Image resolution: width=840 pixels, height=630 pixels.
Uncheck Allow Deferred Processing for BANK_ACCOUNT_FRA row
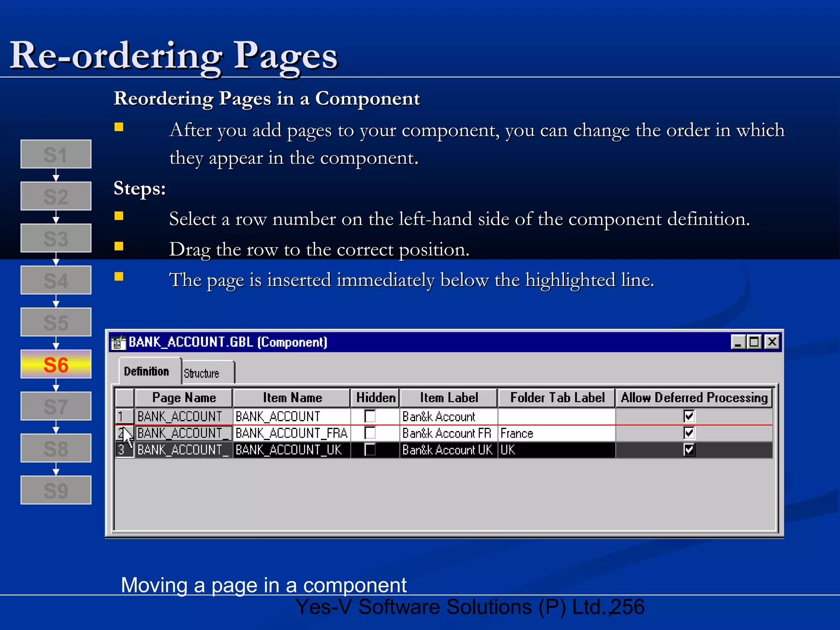[689, 433]
